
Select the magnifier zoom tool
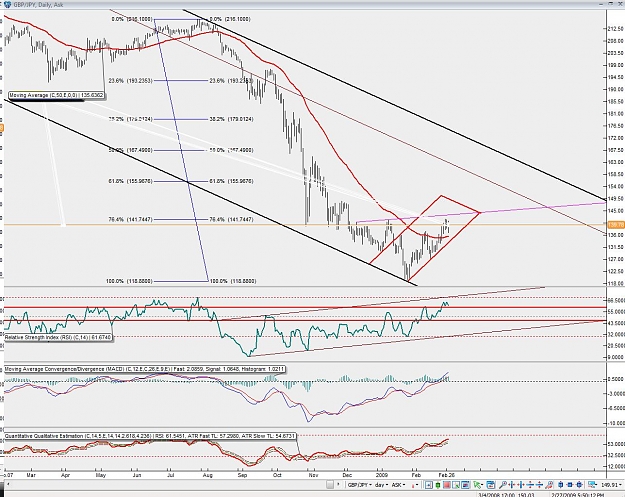coord(503,485)
